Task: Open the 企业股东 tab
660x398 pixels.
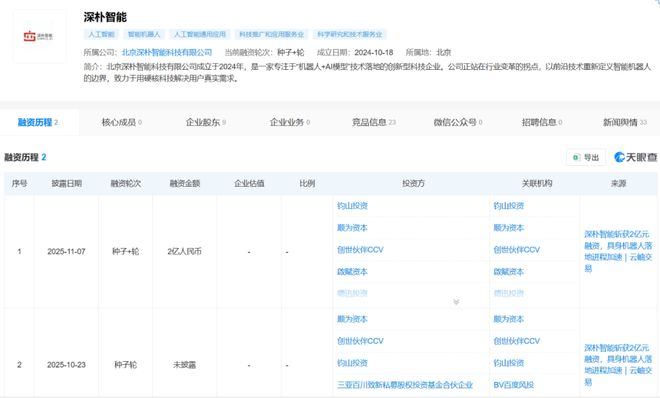Action: pyautogui.click(x=206, y=122)
